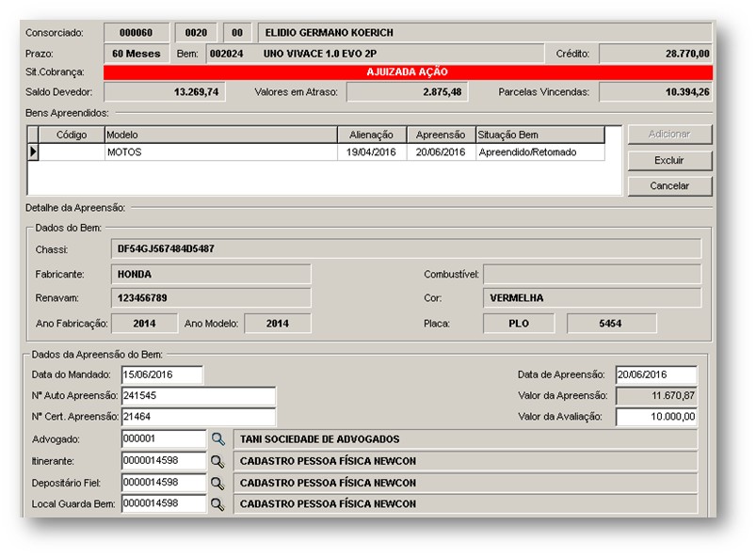Click the Valores em Atraso value 2.875,48
The width and height of the screenshot is (756, 557).
pos(407,92)
